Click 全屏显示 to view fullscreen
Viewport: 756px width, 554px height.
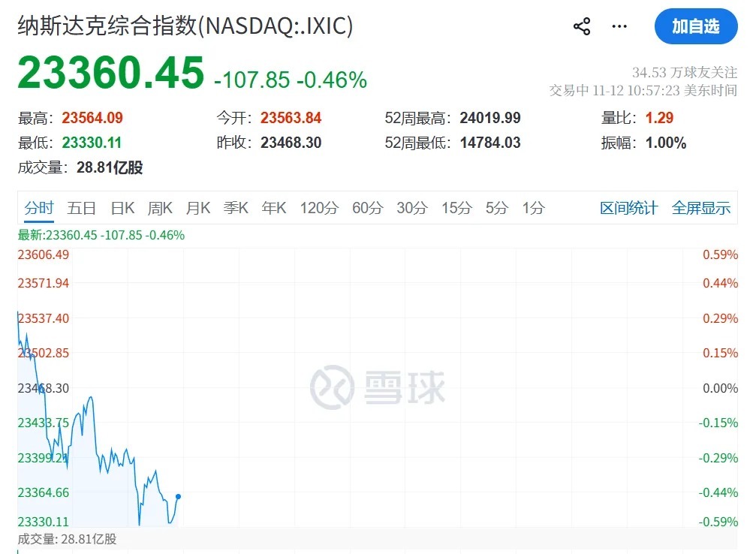point(700,209)
